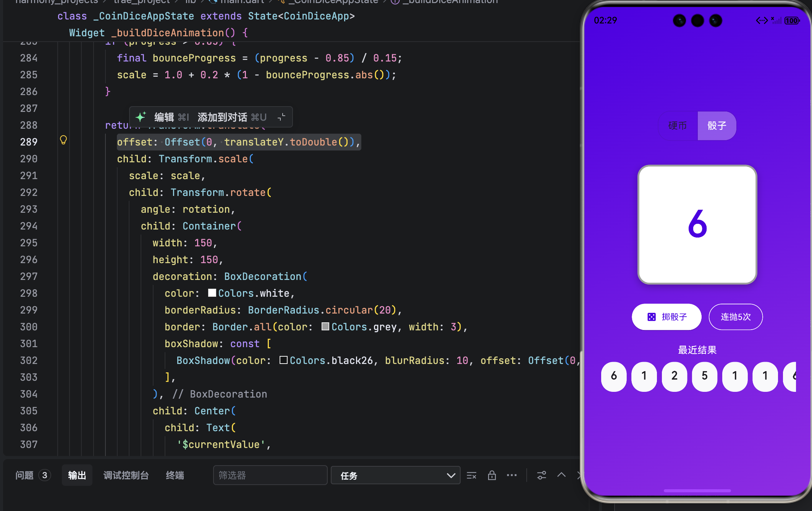Maximize the panel with the chevron up

click(561, 475)
